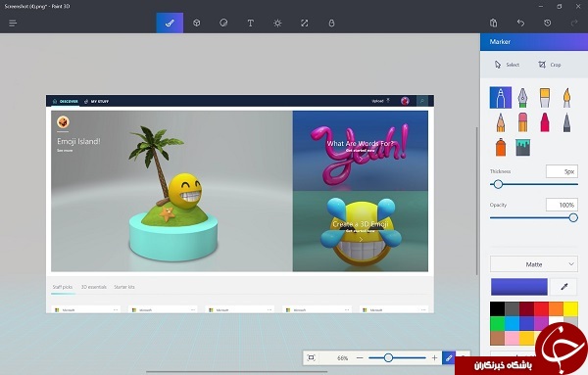Click the Redo arrow
The height and width of the screenshot is (375, 588).
574,23
